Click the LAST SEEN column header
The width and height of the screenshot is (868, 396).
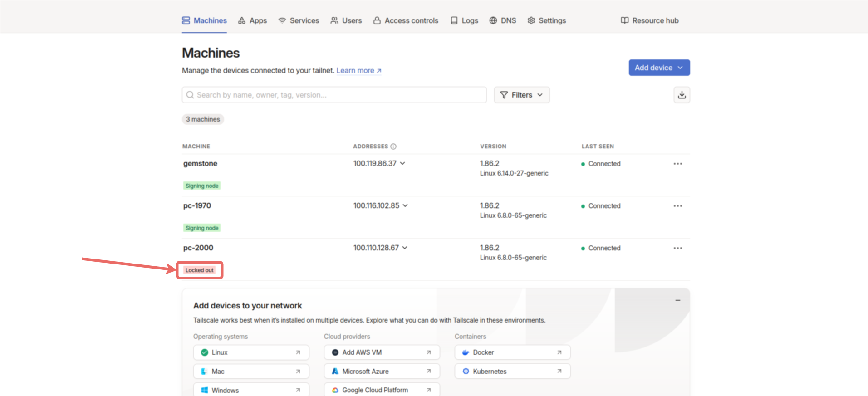(598, 147)
